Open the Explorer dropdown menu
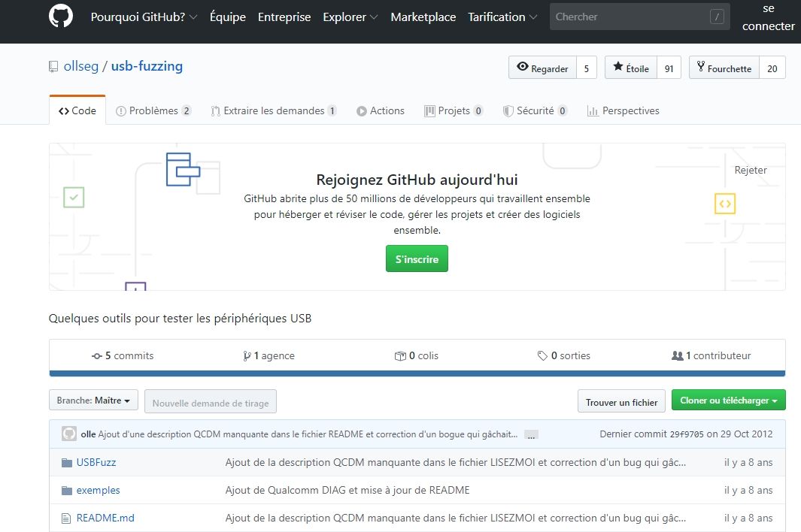Viewport: 801px width, 532px height. pos(350,17)
